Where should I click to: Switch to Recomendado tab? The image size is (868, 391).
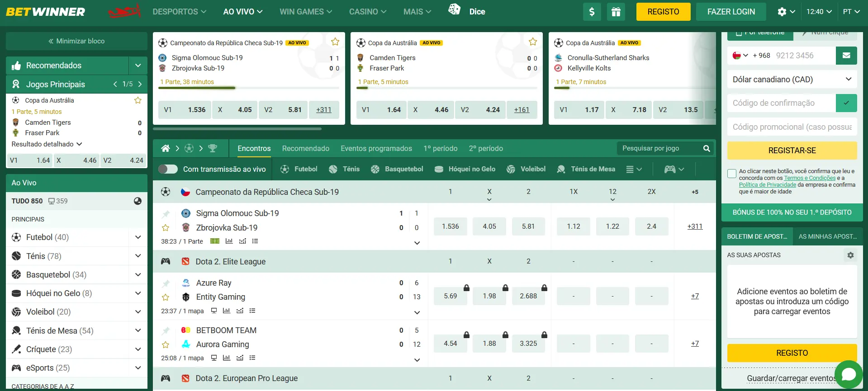click(306, 148)
